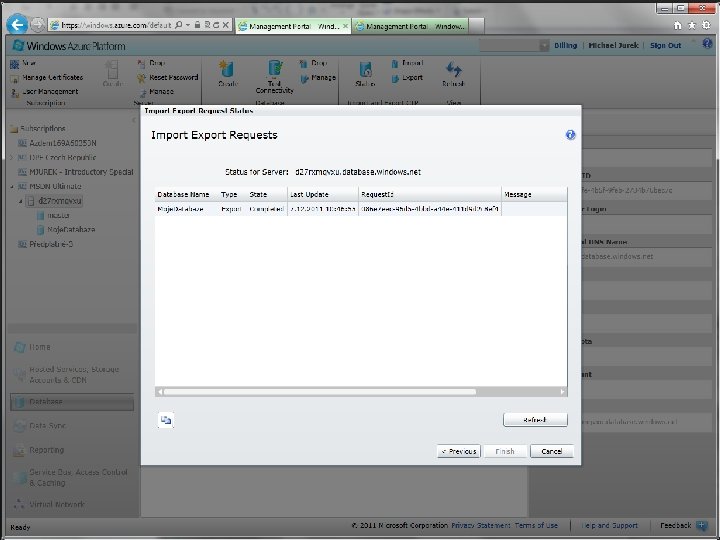Click User Management in the ribbon
The width and height of the screenshot is (720, 540).
coord(44,92)
